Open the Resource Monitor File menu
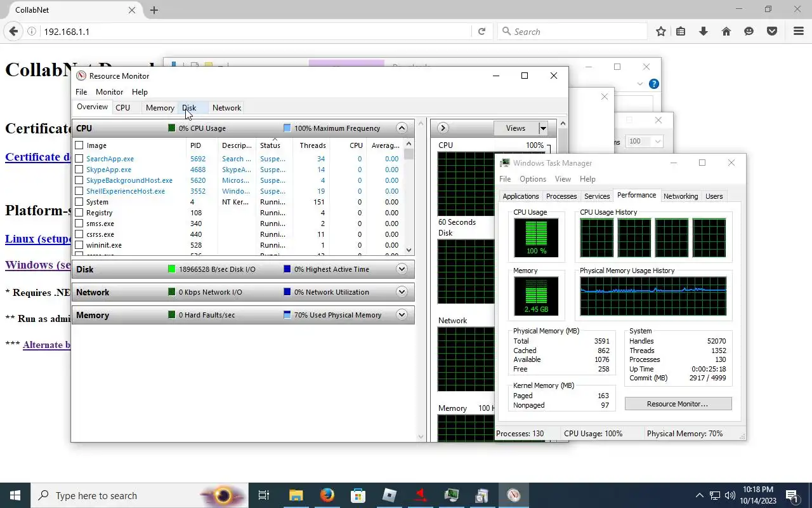Image resolution: width=812 pixels, height=508 pixels. click(x=81, y=92)
